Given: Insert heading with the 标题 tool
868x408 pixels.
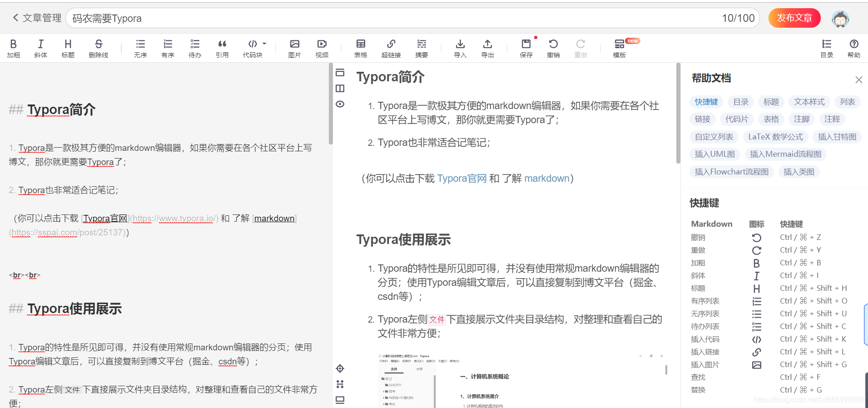Looking at the screenshot, I should [68, 48].
